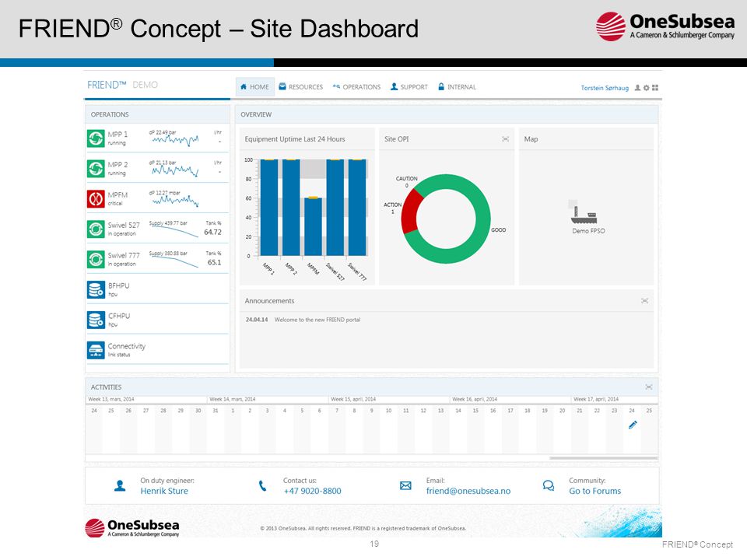
Task: Click the MPP 1 uptime bar
Action: (x=269, y=208)
